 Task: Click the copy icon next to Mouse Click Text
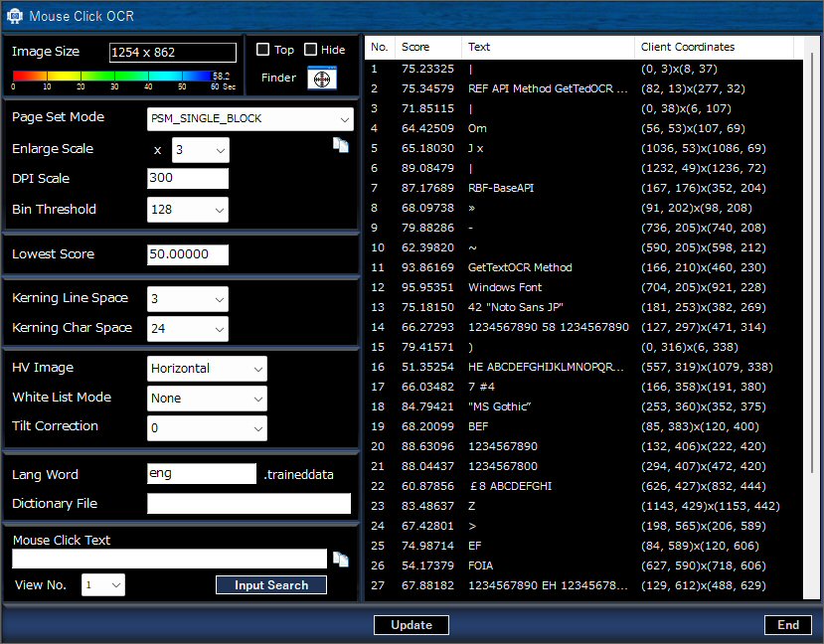coord(340,561)
